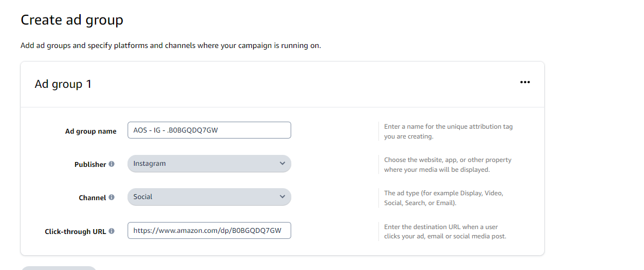Expand the Channel dropdown set to Social
This screenshot has height=270, width=644.
point(209,197)
